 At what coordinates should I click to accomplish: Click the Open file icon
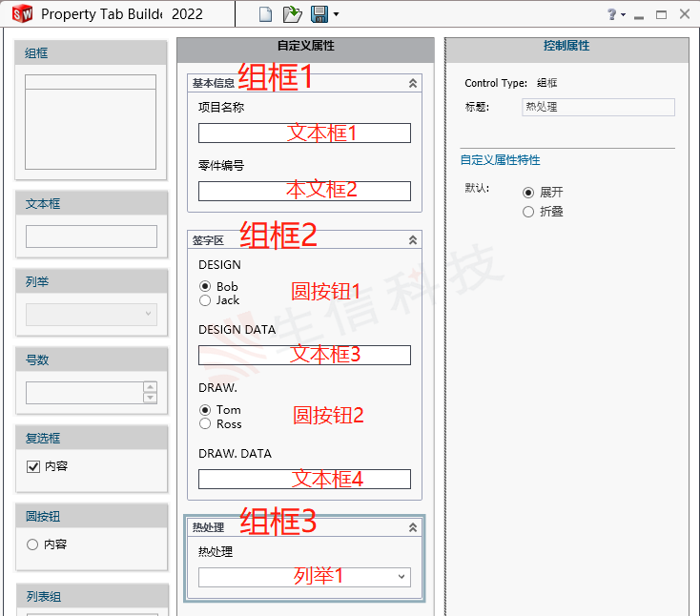(293, 14)
